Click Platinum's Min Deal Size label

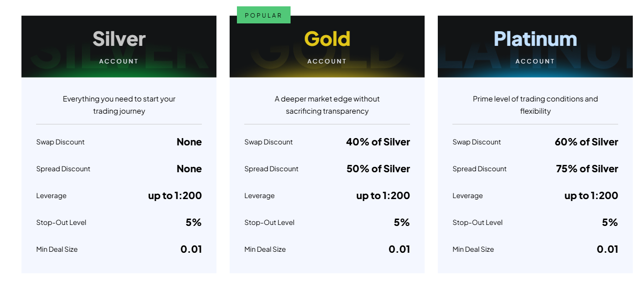[473, 249]
